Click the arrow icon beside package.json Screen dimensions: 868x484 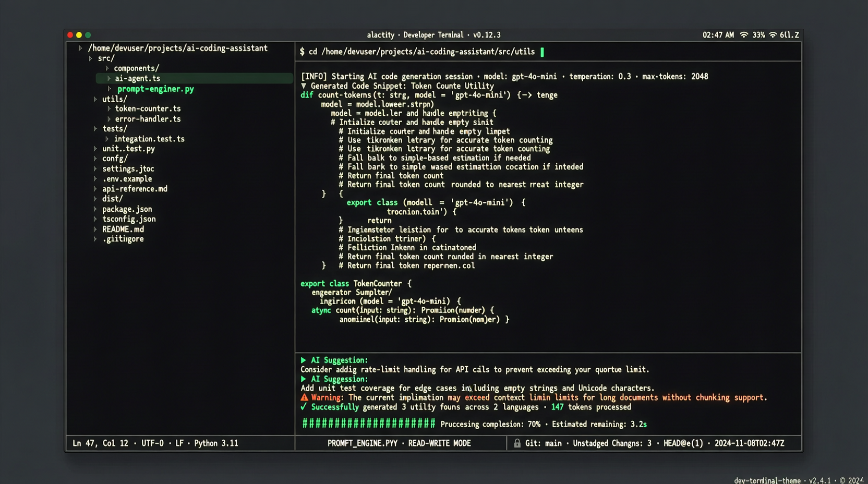coord(95,209)
